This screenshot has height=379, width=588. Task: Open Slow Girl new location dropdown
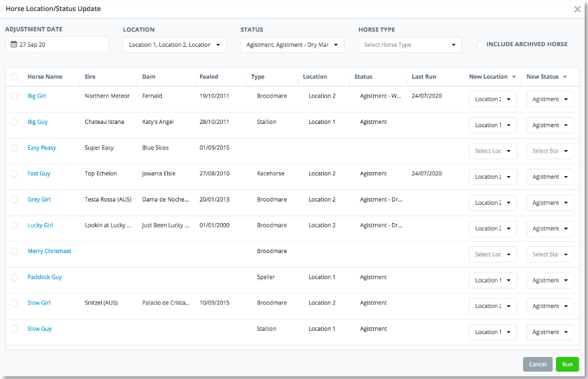(493, 307)
